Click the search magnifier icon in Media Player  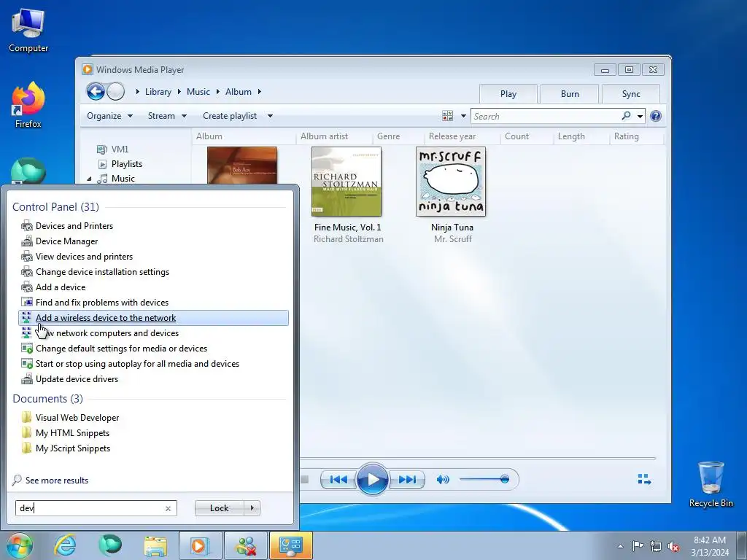[626, 116]
